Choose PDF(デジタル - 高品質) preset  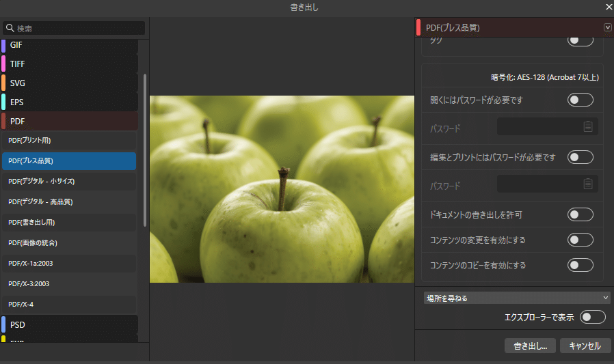click(69, 201)
